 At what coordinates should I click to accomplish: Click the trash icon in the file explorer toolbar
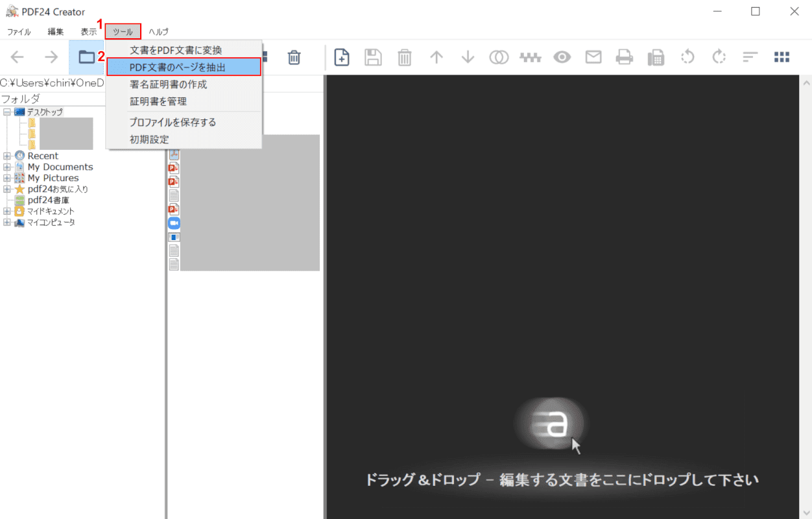point(294,57)
